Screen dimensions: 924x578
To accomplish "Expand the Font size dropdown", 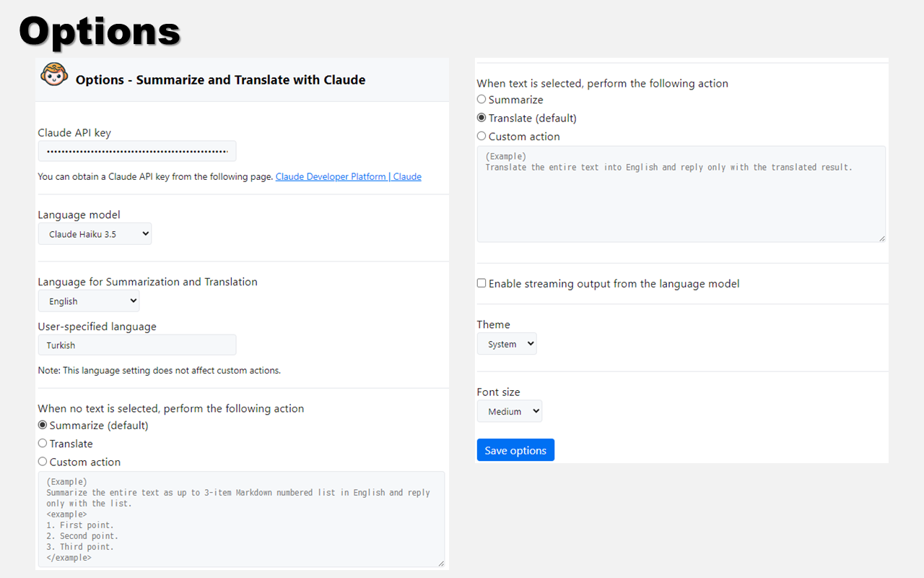I will coord(509,412).
